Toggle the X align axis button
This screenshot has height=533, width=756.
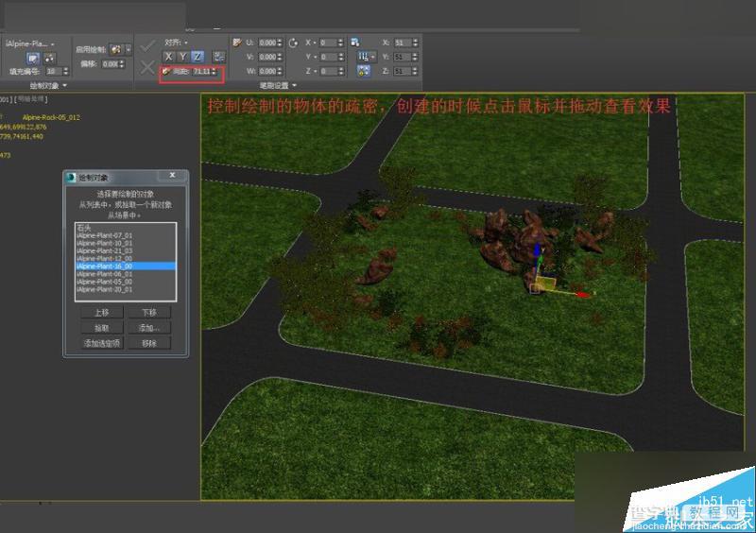tap(168, 57)
